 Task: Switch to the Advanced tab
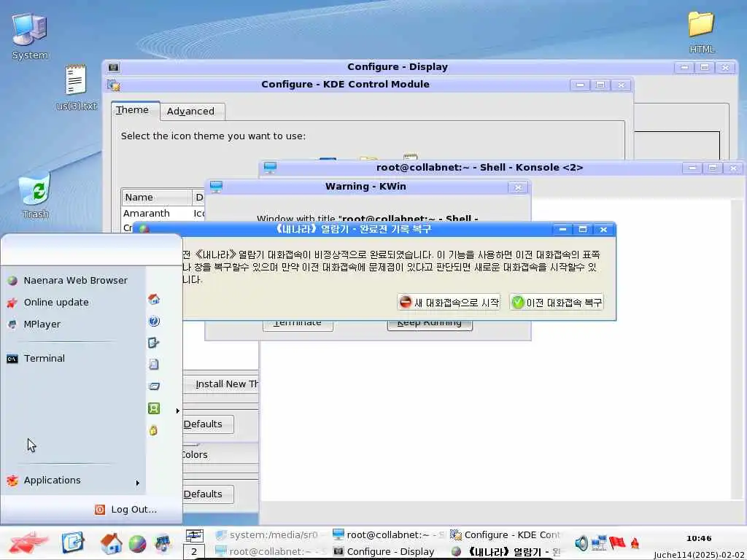click(x=190, y=112)
